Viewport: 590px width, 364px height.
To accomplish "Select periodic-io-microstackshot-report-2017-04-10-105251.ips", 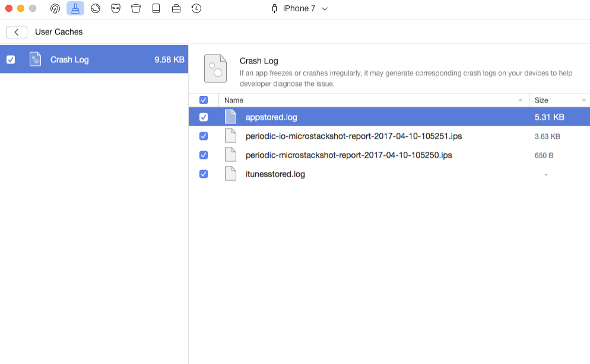I will pyautogui.click(x=354, y=136).
